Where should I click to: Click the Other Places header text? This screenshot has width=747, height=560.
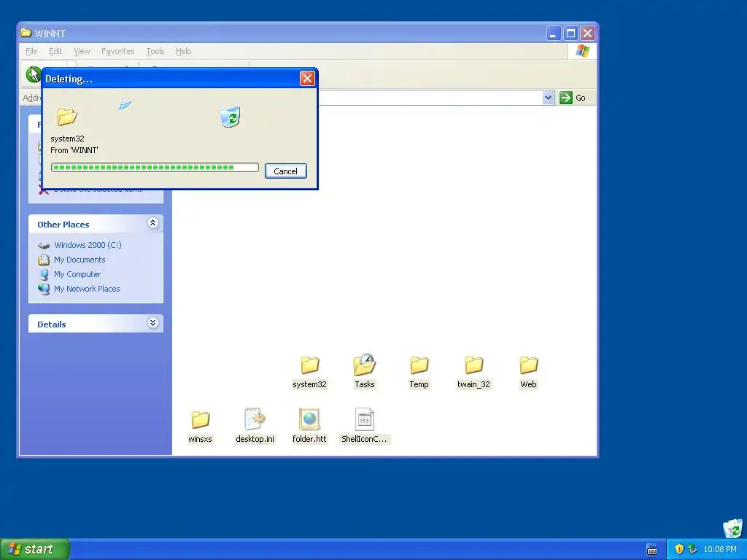pos(63,225)
